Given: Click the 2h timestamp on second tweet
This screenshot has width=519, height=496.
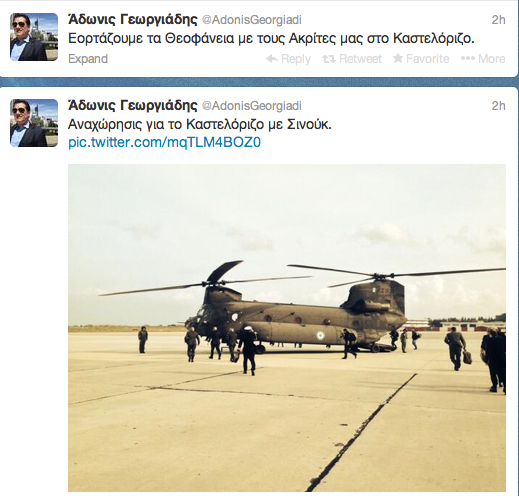Looking at the screenshot, I should [x=498, y=106].
